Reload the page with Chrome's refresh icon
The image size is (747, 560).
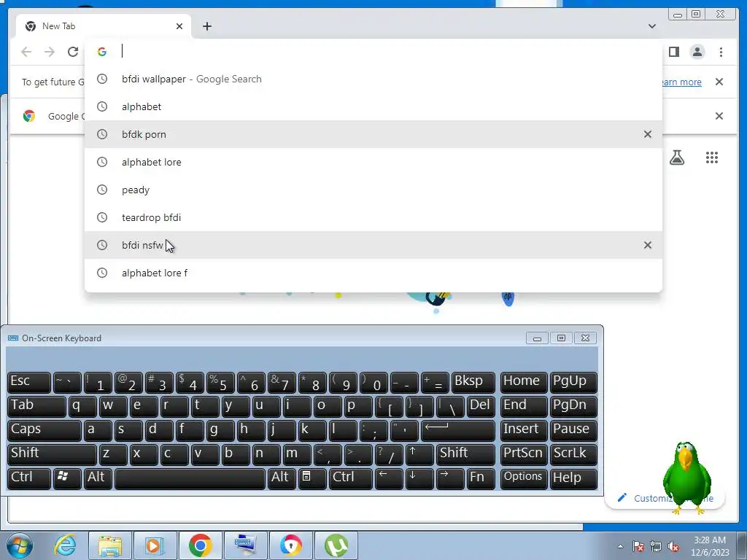[72, 52]
